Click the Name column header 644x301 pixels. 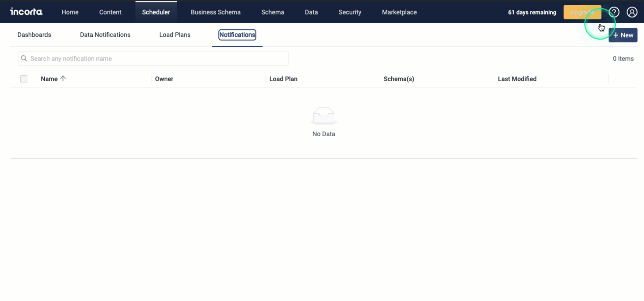49,79
